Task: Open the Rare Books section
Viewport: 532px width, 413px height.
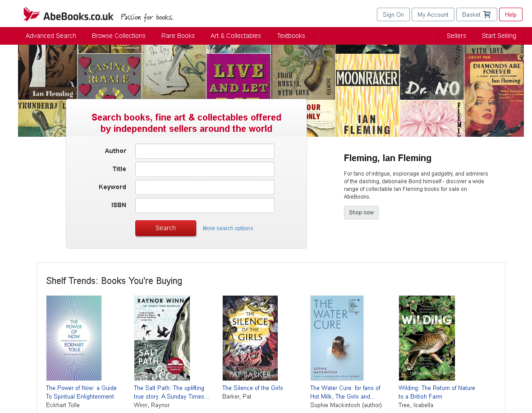Action: click(178, 36)
